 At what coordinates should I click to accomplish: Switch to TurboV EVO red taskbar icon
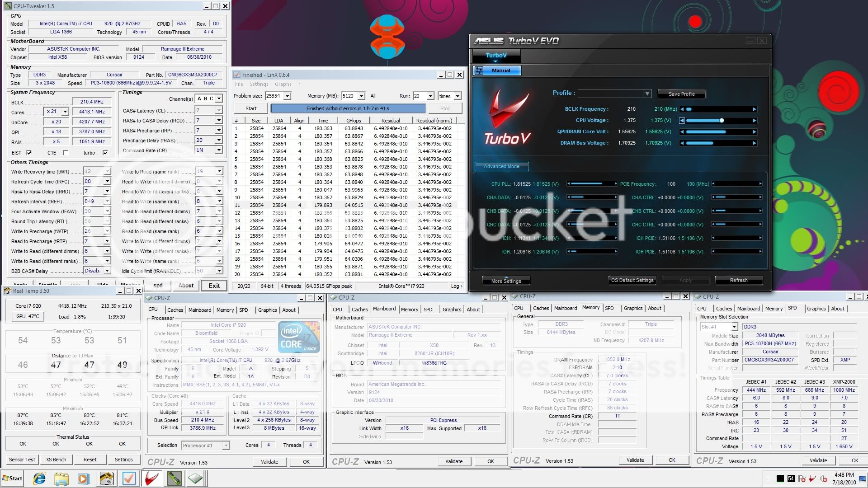tap(151, 479)
